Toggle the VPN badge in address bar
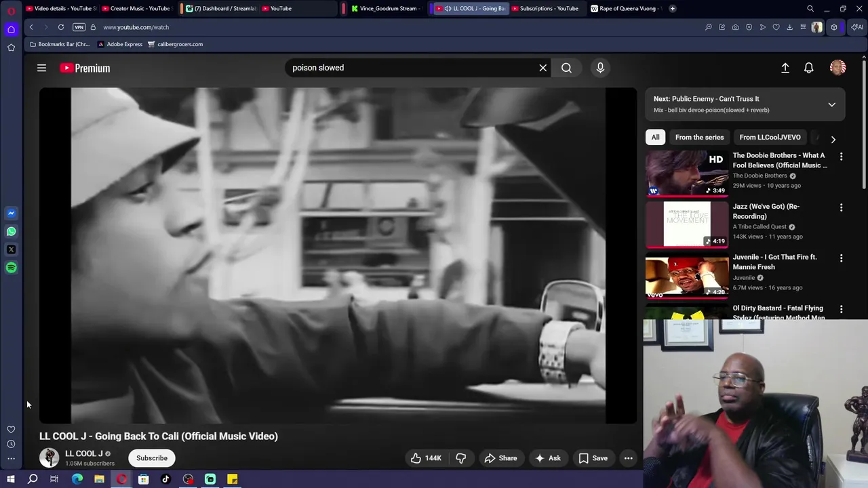The width and height of the screenshot is (868, 488). click(79, 27)
